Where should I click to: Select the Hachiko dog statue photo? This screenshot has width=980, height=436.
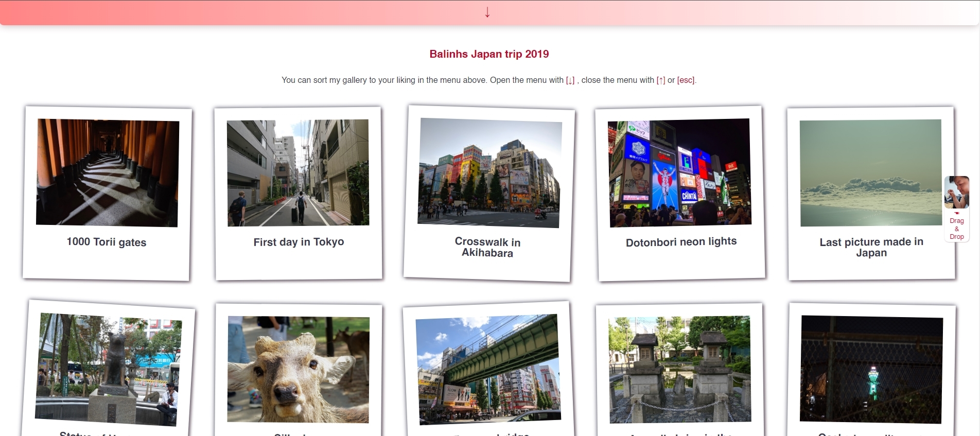109,369
